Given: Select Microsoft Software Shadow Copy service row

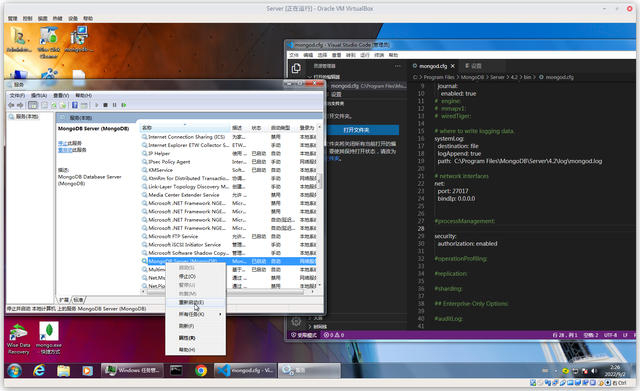Looking at the screenshot, I should [x=229, y=253].
